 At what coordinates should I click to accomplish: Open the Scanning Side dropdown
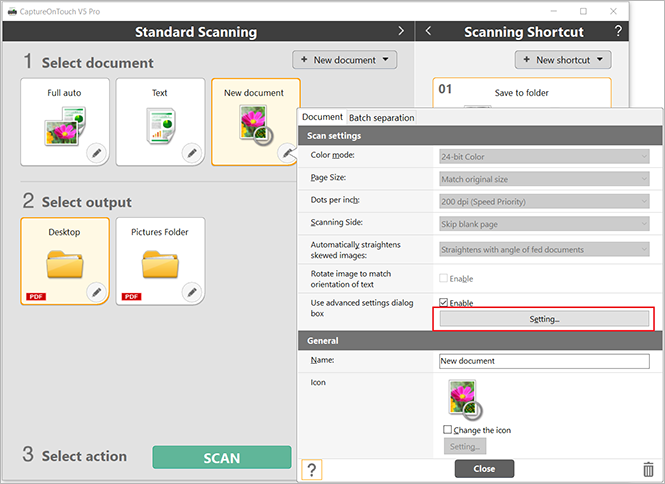[544, 224]
